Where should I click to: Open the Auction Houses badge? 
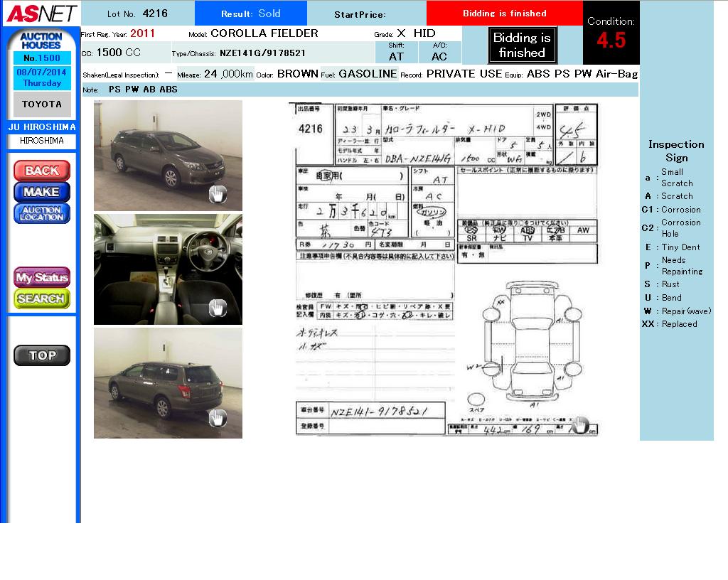click(41, 41)
